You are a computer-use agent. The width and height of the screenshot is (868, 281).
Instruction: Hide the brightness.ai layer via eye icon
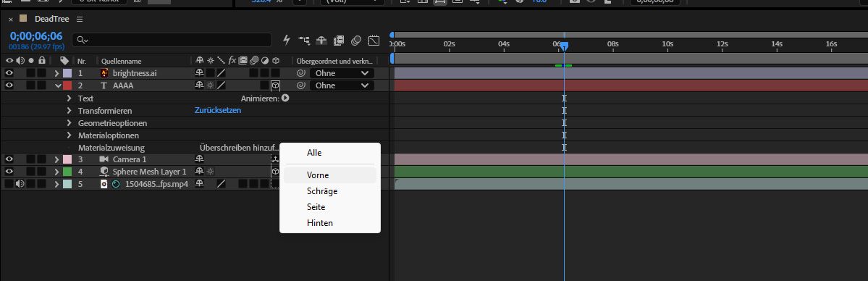pyautogui.click(x=9, y=72)
